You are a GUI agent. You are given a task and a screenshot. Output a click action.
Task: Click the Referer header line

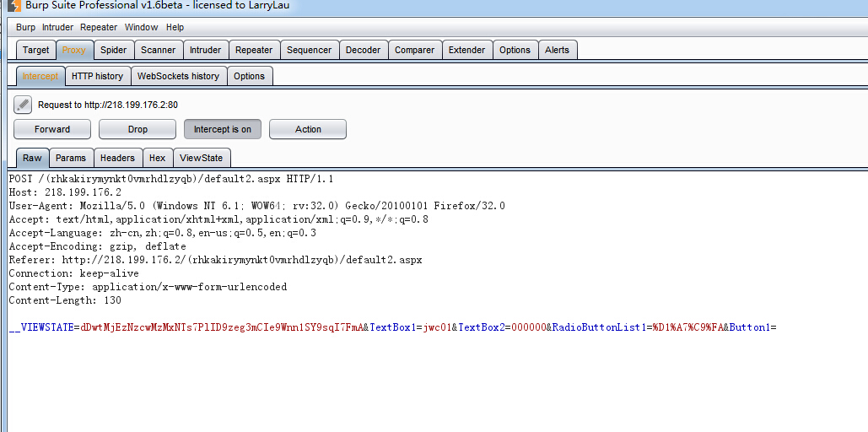tap(216, 260)
